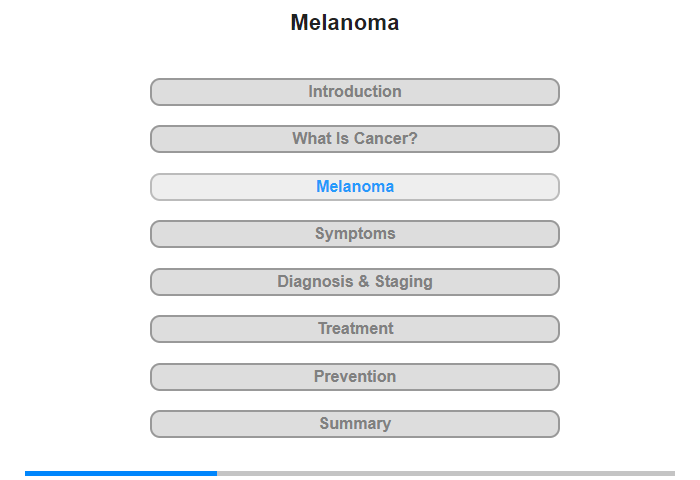Go to the What Is Cancer? chapter

[x=354, y=139]
